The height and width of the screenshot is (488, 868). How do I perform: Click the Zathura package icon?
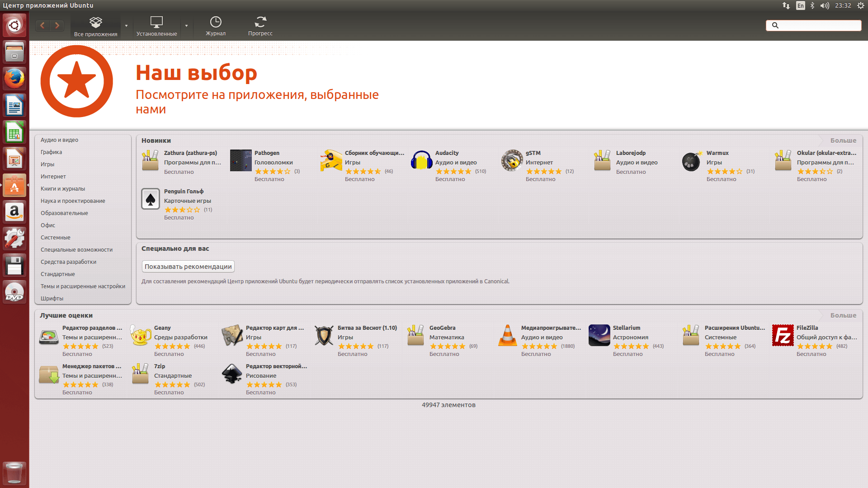[150, 160]
